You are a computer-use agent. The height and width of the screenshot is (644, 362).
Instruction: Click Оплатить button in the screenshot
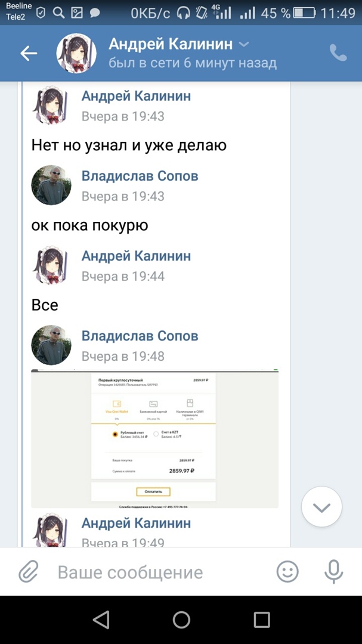tap(153, 491)
